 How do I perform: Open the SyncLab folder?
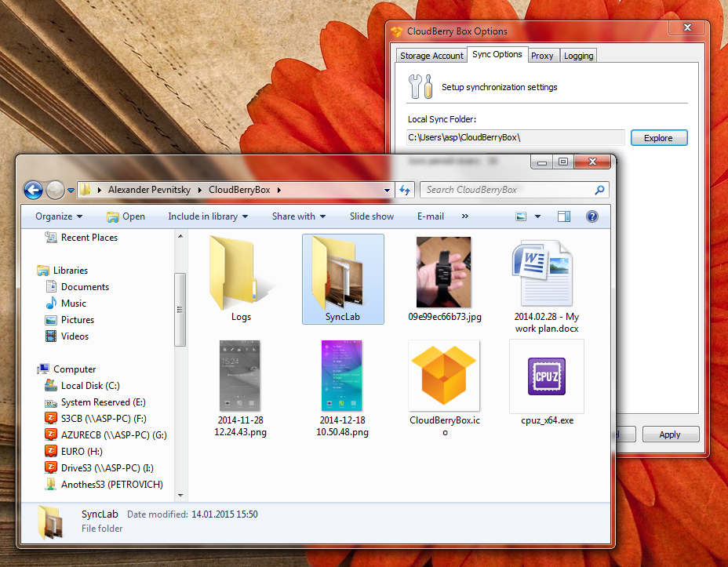coord(343,278)
